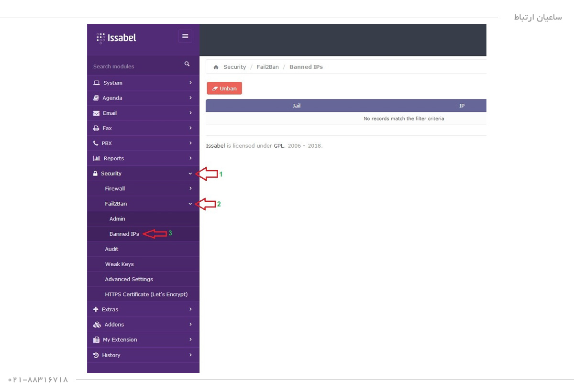Screen dimensions: 574x392
Task: Click the Issabel logo
Action: (x=116, y=38)
